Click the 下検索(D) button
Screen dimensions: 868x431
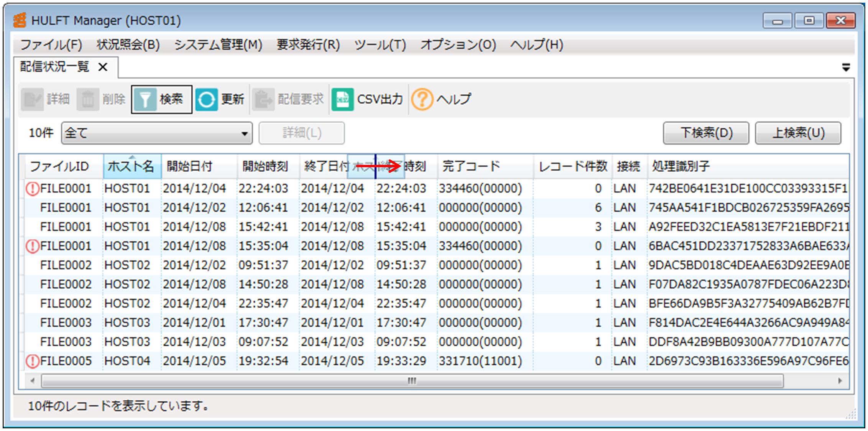pyautogui.click(x=706, y=133)
